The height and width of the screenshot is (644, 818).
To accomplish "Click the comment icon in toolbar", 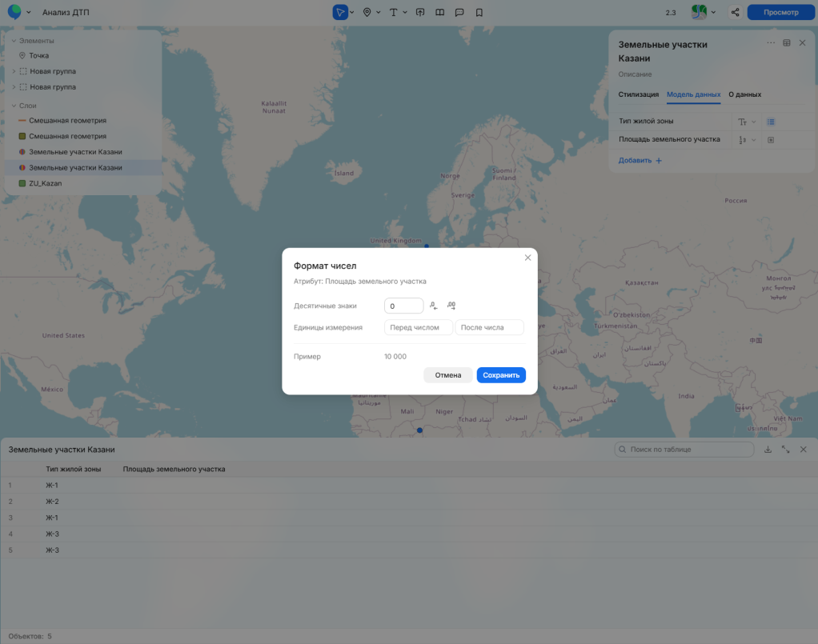I will pyautogui.click(x=459, y=13).
